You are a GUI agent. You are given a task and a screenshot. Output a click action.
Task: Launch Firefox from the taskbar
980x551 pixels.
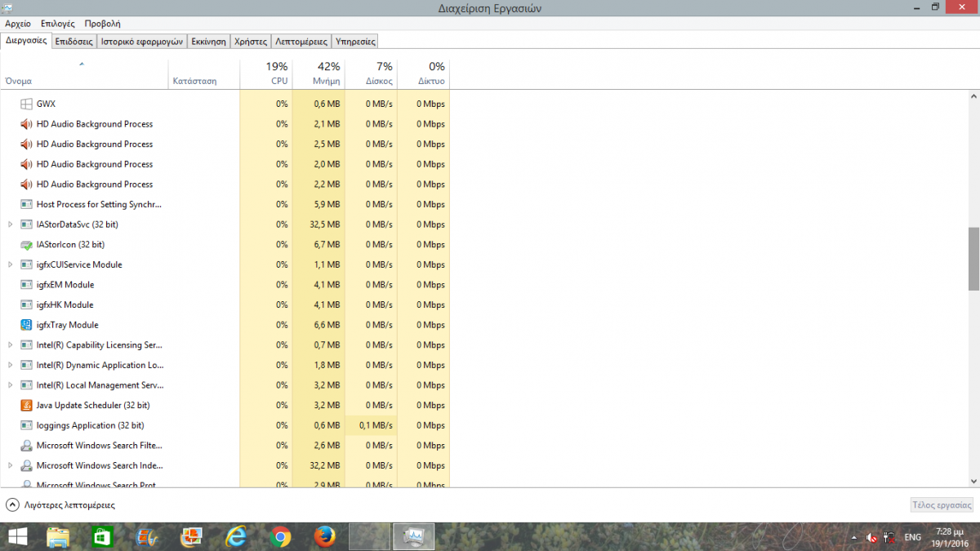click(324, 537)
